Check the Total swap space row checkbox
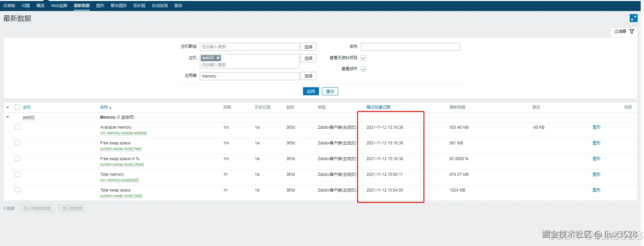This screenshot has height=246, width=644. (17, 190)
